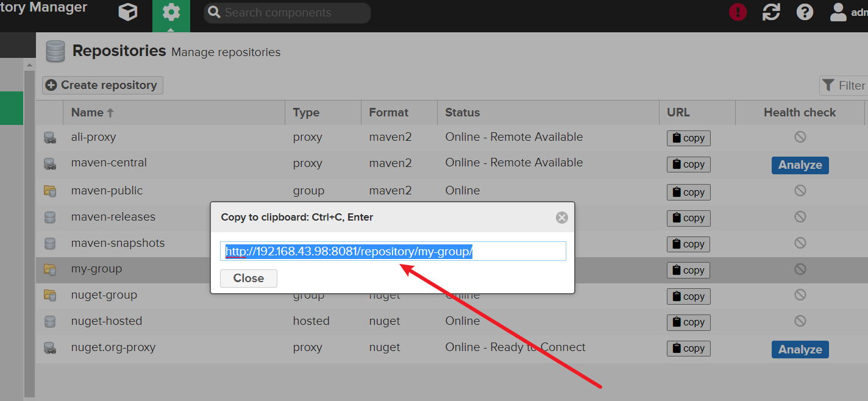Open the Help question mark icon
Screen dimensions: 868x401
(805, 12)
